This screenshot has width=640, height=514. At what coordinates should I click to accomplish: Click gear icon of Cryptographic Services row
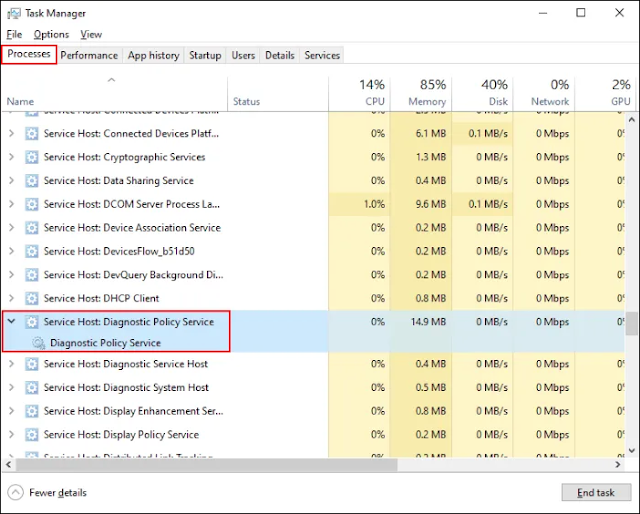coord(32,157)
